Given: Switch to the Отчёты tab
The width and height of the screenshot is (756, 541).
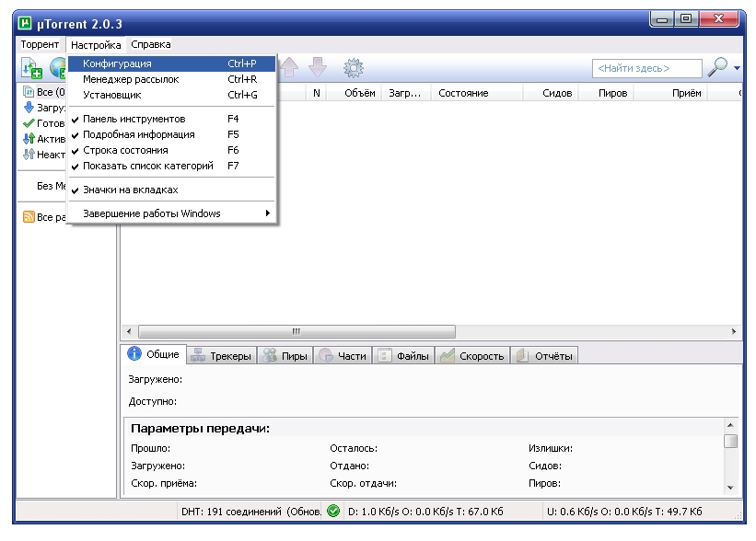Looking at the screenshot, I should tap(544, 356).
